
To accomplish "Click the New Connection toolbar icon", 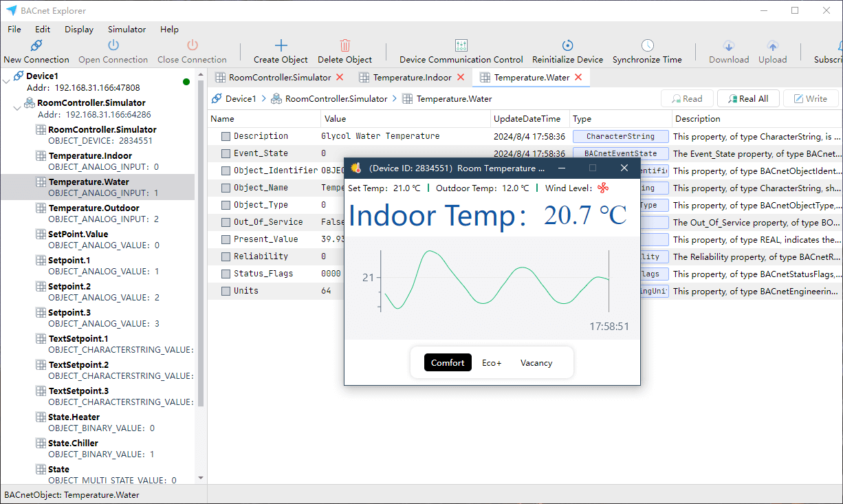I will (36, 45).
